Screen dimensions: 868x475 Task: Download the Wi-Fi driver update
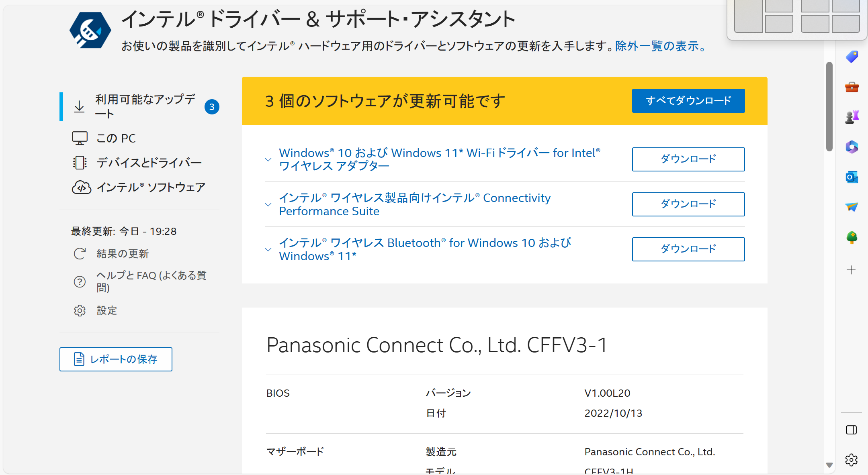[x=688, y=159]
